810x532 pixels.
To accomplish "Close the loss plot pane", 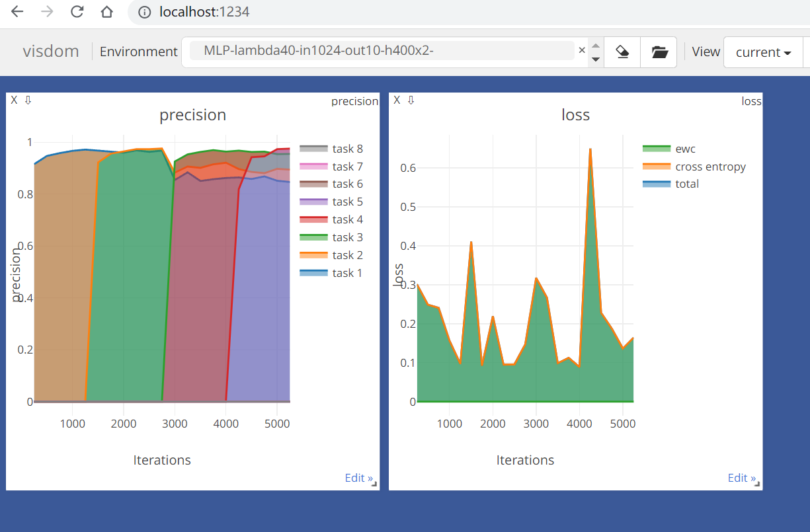I will [397, 100].
